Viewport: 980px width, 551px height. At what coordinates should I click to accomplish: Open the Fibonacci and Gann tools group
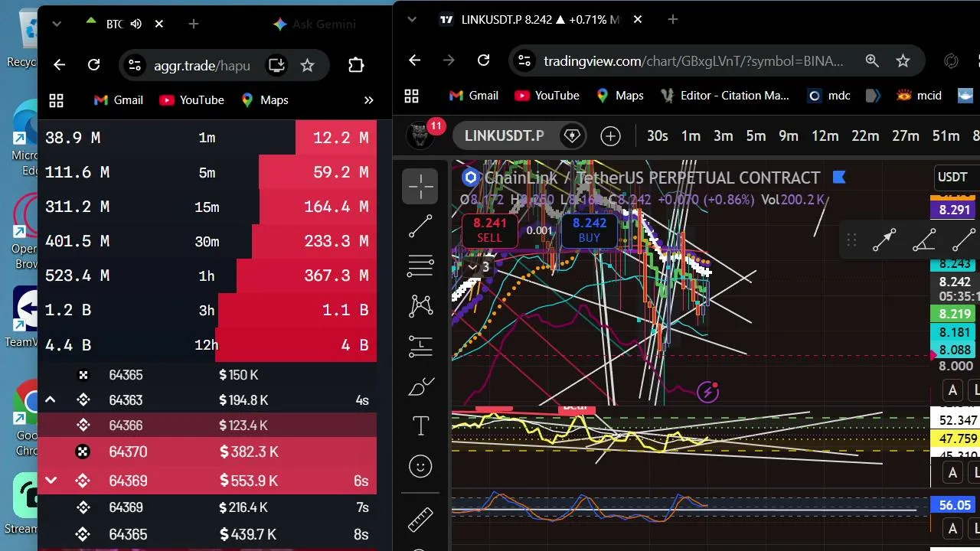(x=420, y=266)
